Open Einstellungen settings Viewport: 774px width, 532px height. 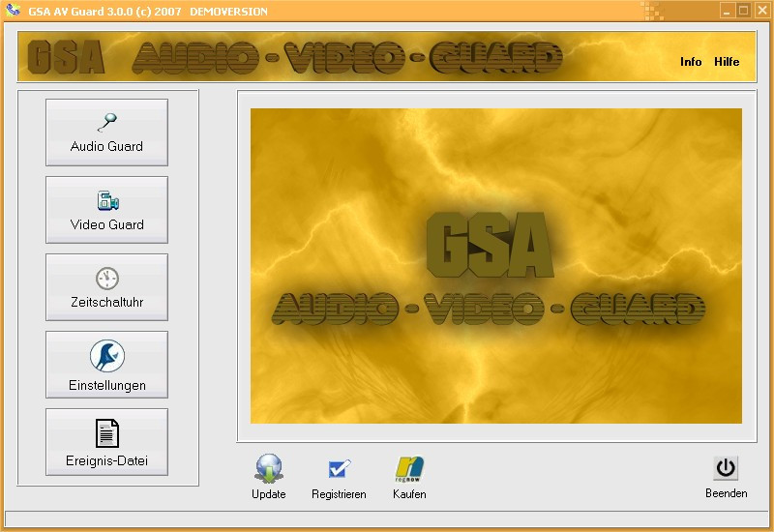(x=106, y=365)
